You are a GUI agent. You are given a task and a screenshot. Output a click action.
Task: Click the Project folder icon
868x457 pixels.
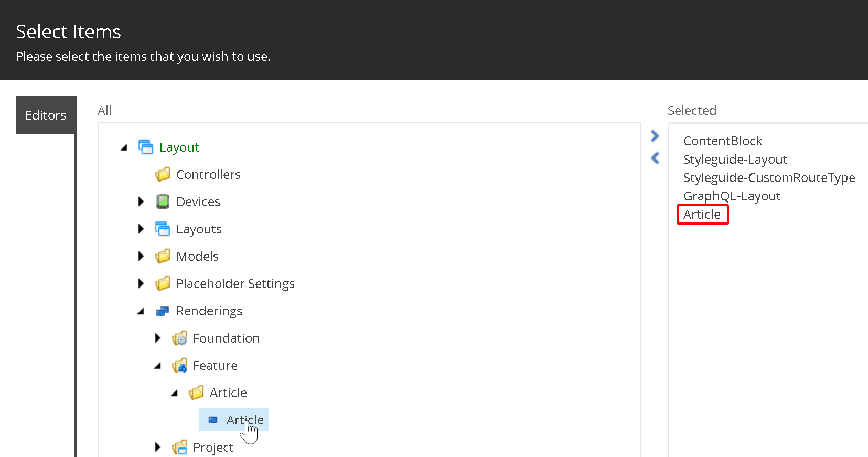tap(179, 448)
